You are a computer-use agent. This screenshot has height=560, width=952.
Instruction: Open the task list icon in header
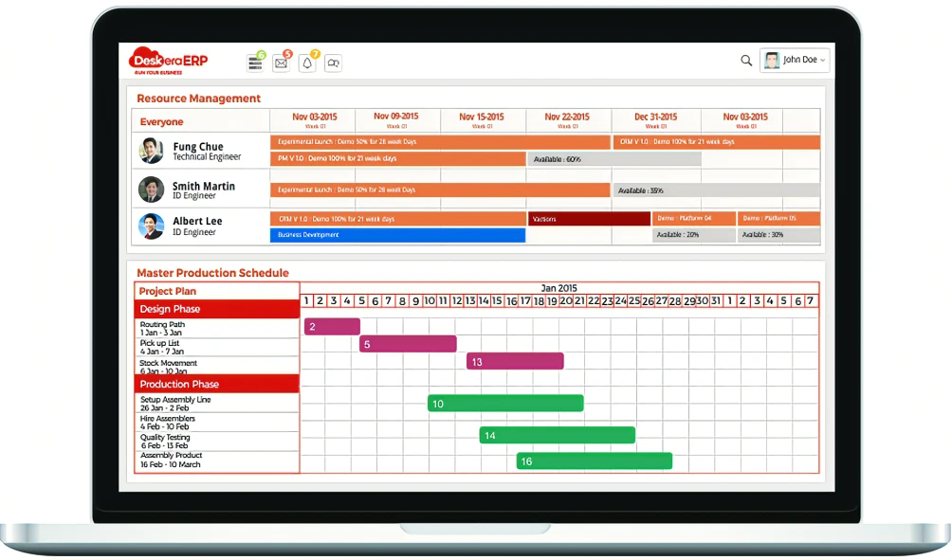point(255,63)
